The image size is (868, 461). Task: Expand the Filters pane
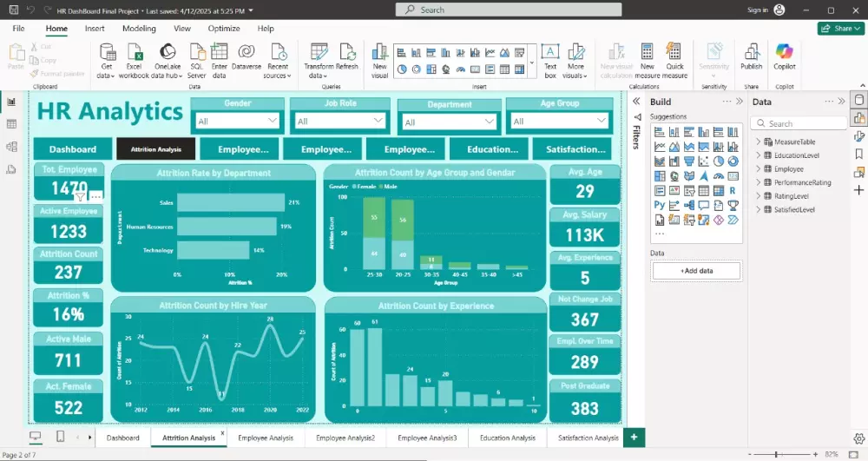coord(636,102)
